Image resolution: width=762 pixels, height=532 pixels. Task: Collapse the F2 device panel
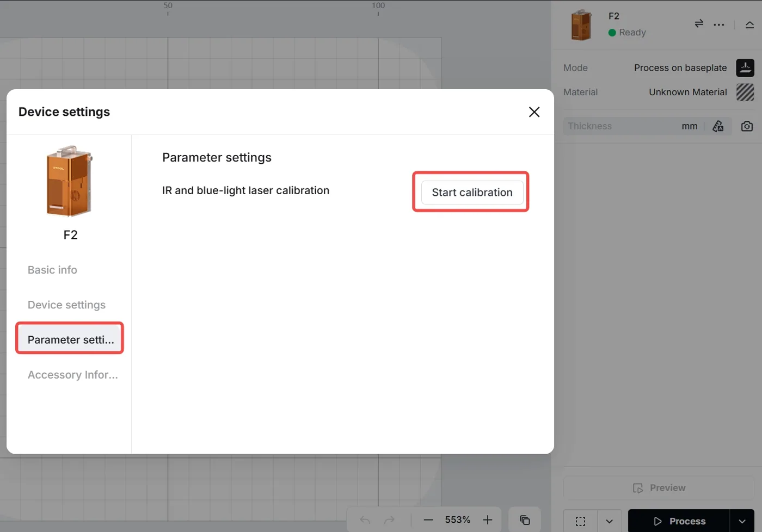click(749, 24)
